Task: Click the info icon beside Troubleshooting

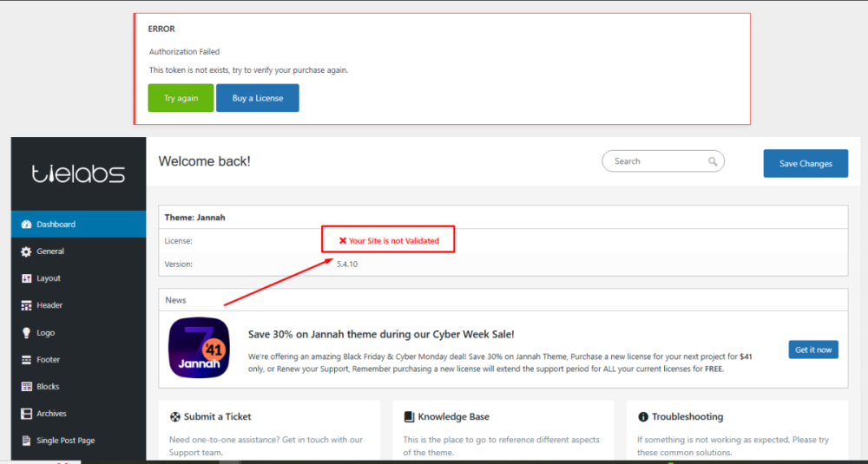Action: click(x=642, y=416)
